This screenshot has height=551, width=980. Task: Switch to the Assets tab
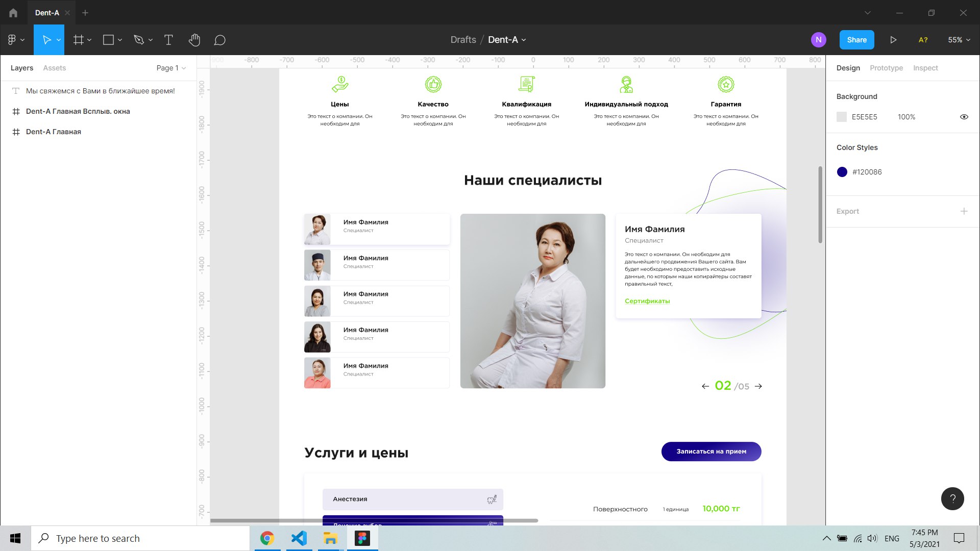[x=55, y=68]
